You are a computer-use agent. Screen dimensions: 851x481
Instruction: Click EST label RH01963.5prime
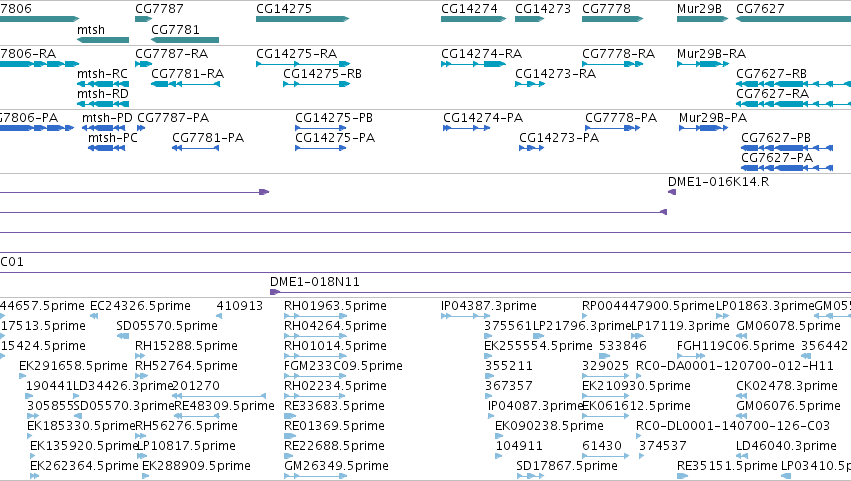point(335,306)
